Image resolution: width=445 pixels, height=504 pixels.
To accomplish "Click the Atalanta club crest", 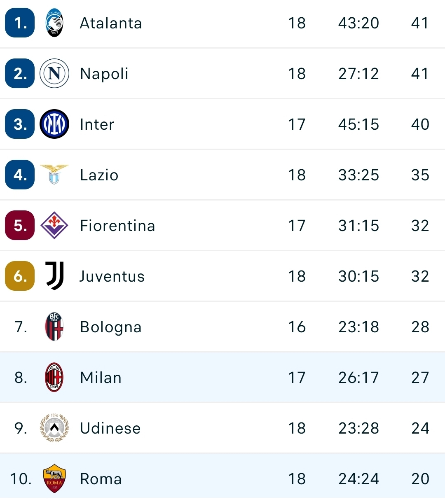I will [54, 23].
